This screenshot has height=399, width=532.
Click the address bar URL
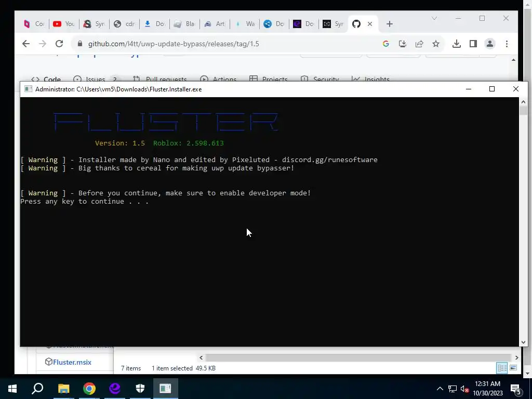(174, 44)
